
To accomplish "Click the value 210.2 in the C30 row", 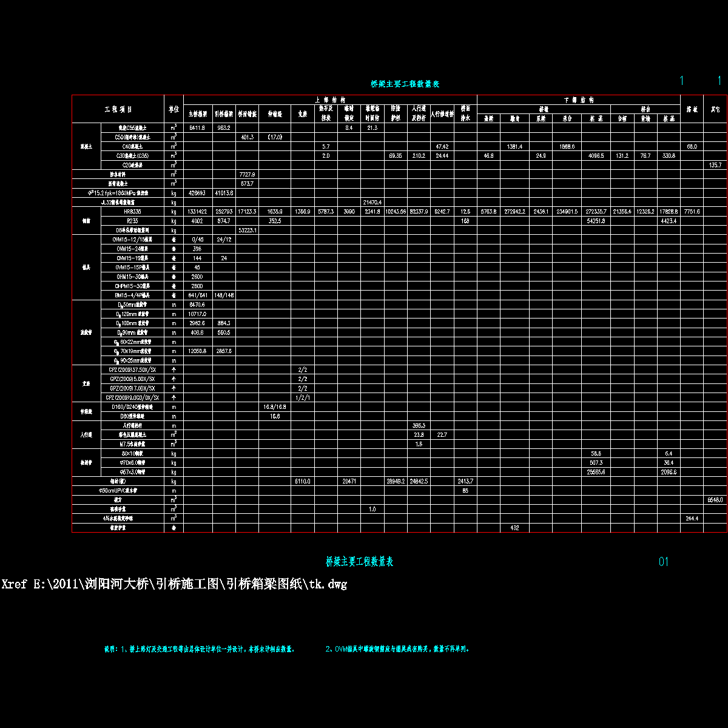I will click(419, 156).
